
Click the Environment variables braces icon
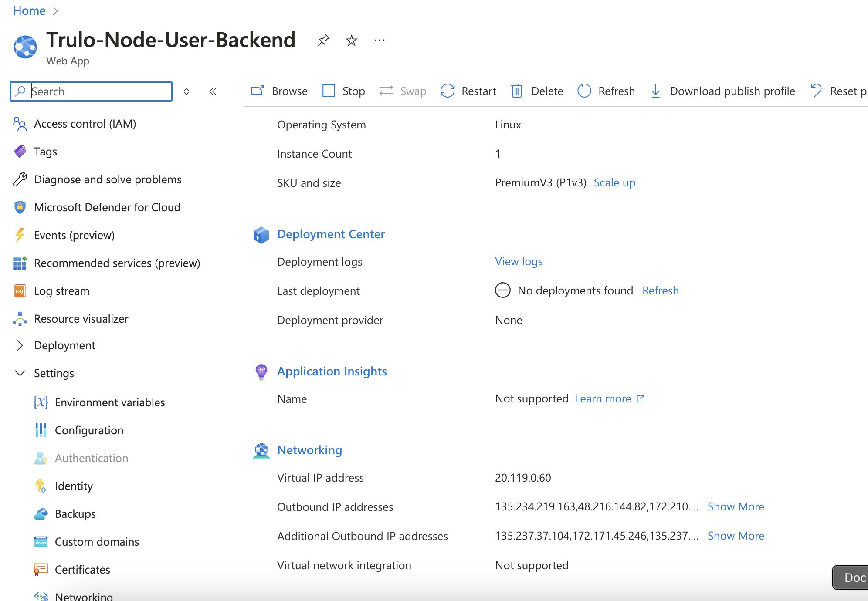(41, 403)
